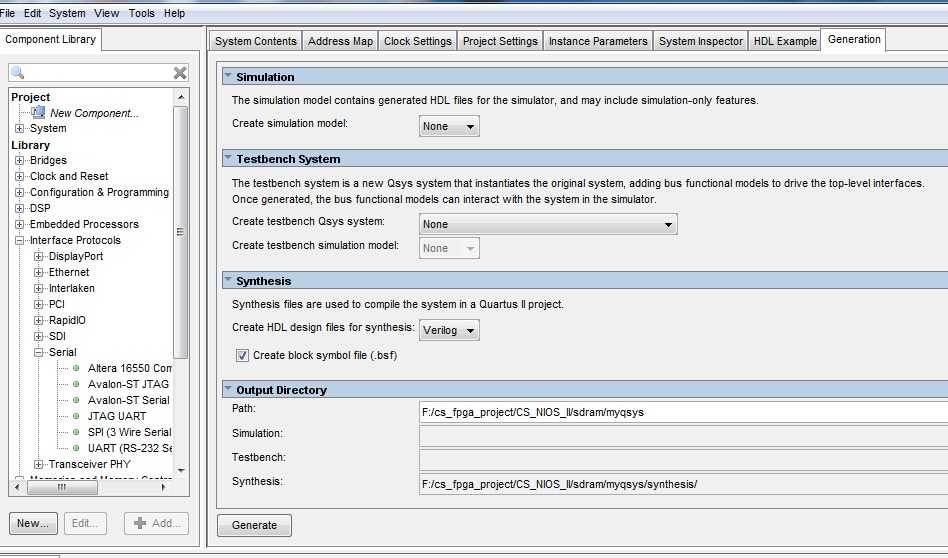Viewport: 948px width, 558px height.
Task: Click the Output Directory Path field
Action: 683,412
